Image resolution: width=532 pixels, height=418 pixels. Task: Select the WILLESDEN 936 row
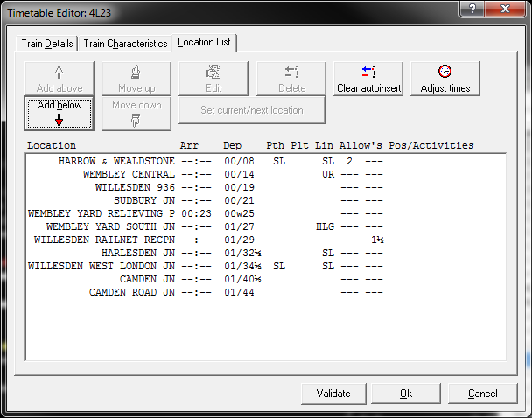point(266,187)
